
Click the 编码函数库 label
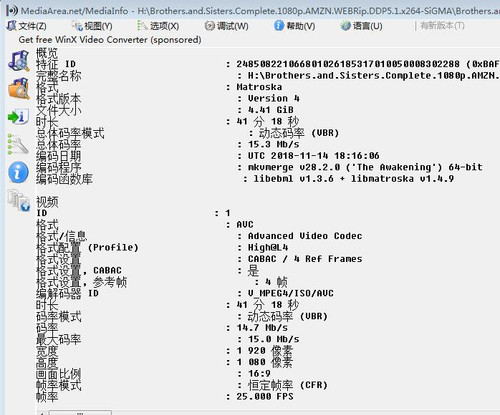click(x=64, y=179)
